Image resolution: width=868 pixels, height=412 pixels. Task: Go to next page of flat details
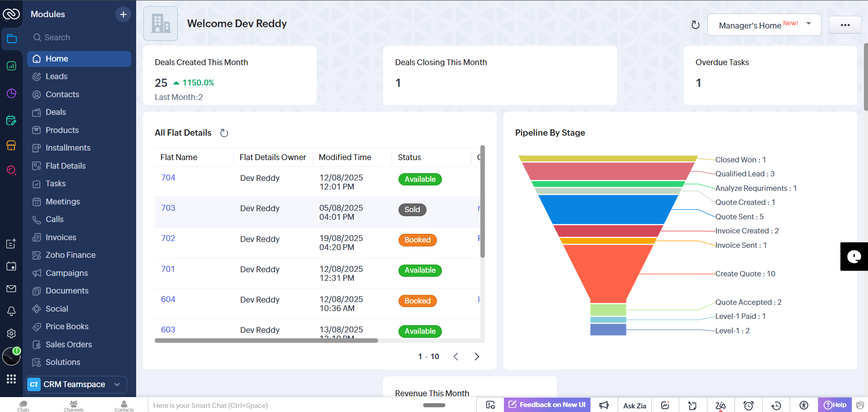[476, 356]
